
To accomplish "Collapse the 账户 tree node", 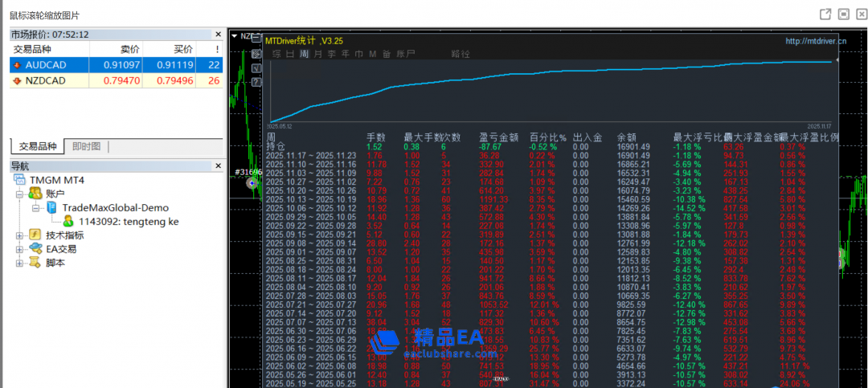I will coord(19,194).
